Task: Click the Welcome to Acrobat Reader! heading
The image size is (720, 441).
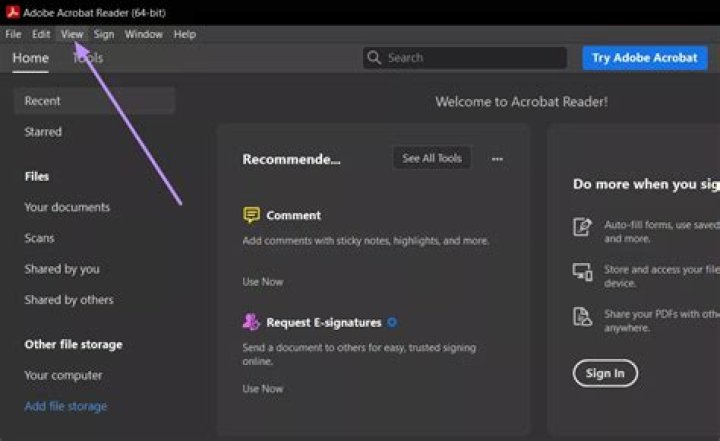Action: click(522, 102)
